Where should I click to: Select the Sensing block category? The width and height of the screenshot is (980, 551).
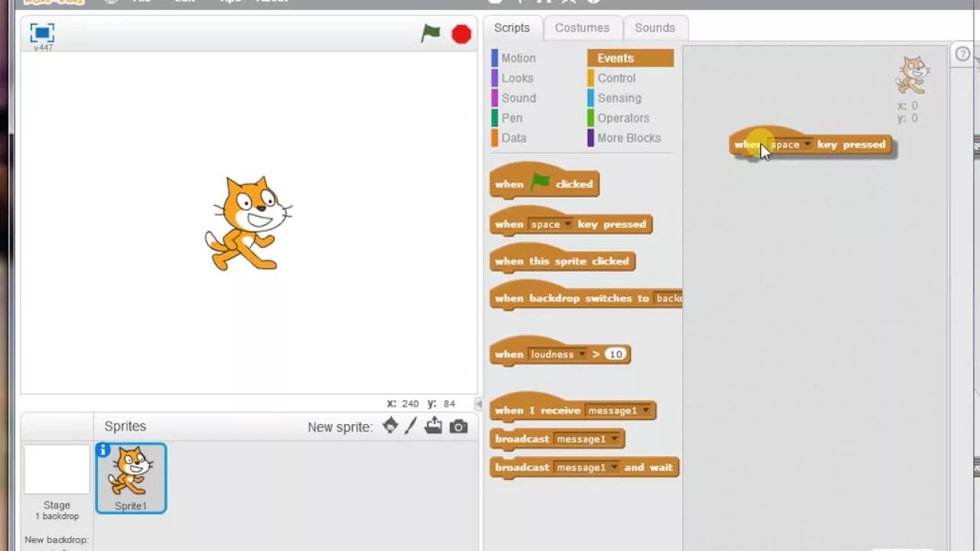click(619, 98)
